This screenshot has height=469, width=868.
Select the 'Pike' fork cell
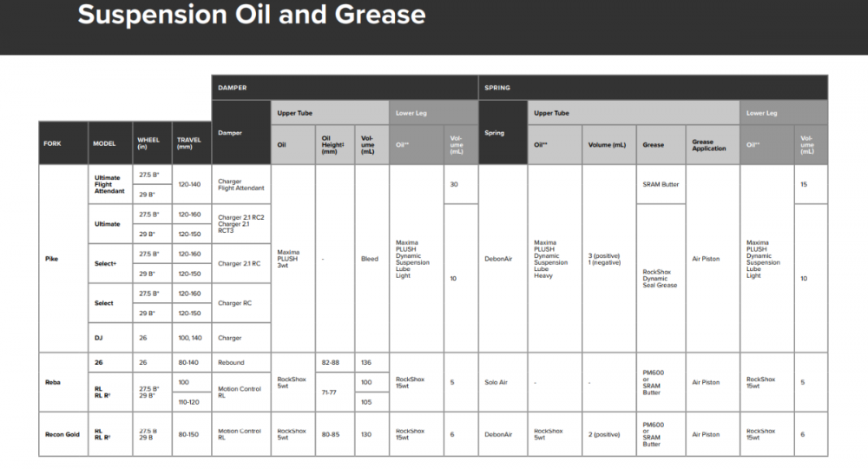pyautogui.click(x=63, y=259)
